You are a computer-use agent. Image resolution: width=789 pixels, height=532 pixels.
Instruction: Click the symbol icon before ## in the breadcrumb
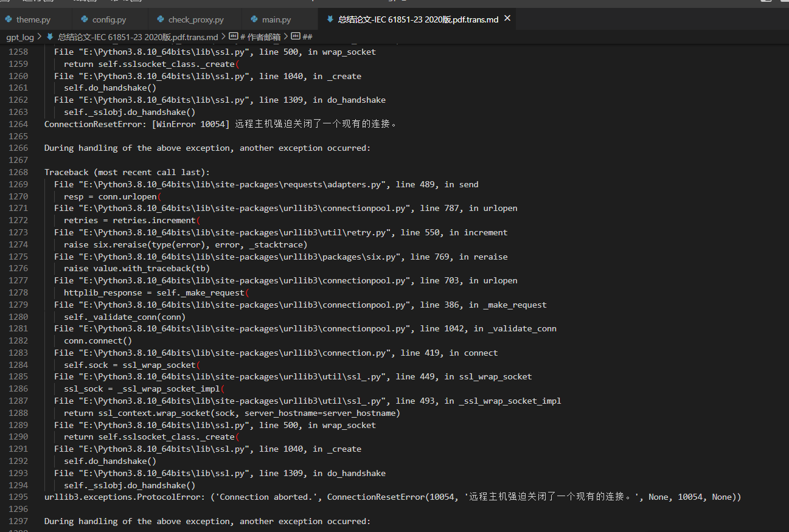pyautogui.click(x=296, y=37)
